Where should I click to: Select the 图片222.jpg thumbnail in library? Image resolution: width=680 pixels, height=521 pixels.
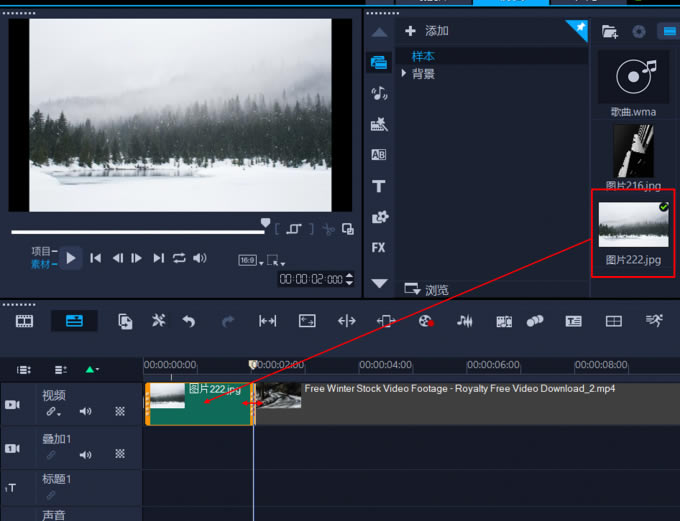click(x=633, y=225)
